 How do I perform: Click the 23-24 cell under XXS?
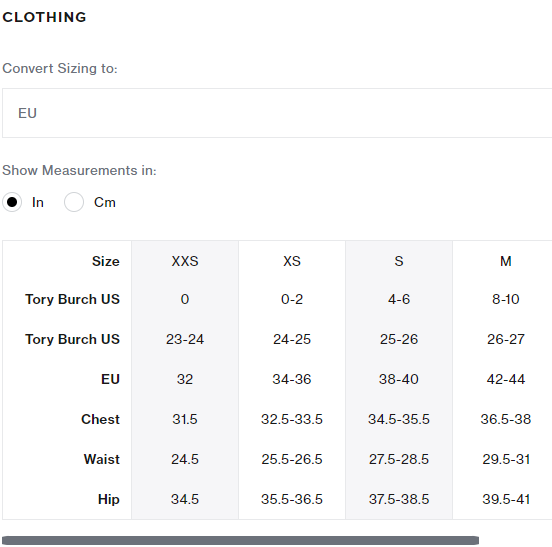(x=185, y=339)
